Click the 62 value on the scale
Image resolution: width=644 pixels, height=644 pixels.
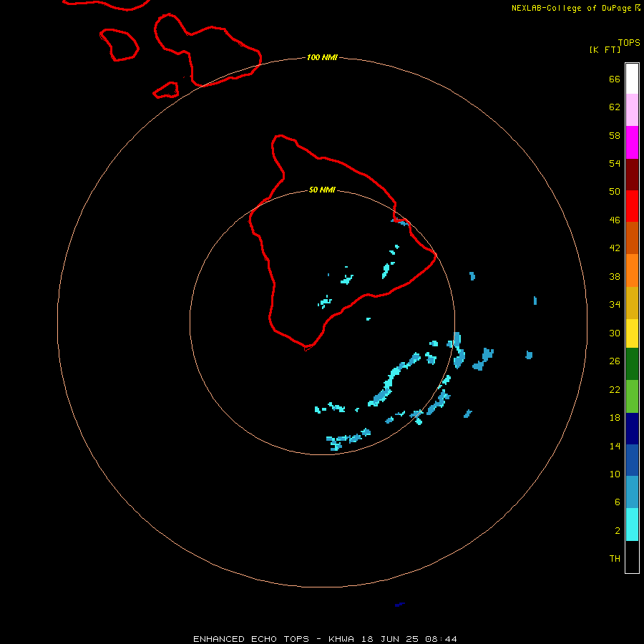pyautogui.click(x=615, y=107)
